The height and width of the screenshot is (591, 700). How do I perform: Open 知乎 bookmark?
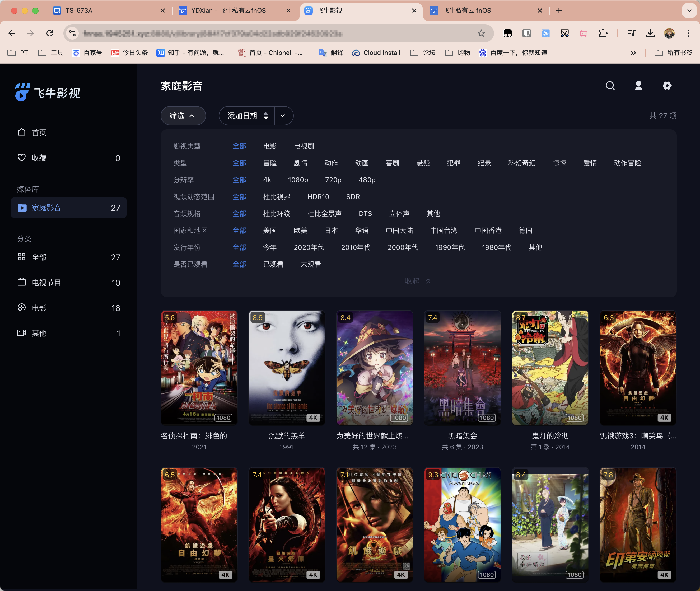click(x=190, y=53)
